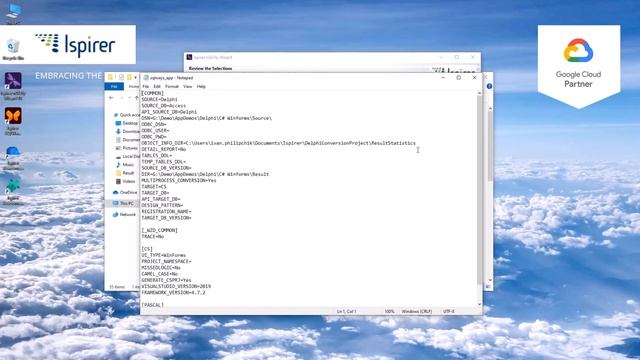Maximize the Notepad window

click(x=458, y=78)
